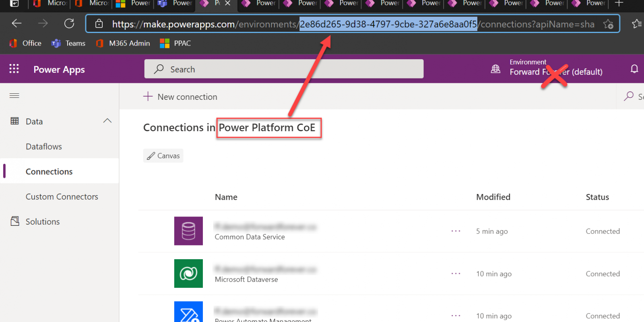Sort by the Status column header
The width and height of the screenshot is (644, 322).
(597, 197)
